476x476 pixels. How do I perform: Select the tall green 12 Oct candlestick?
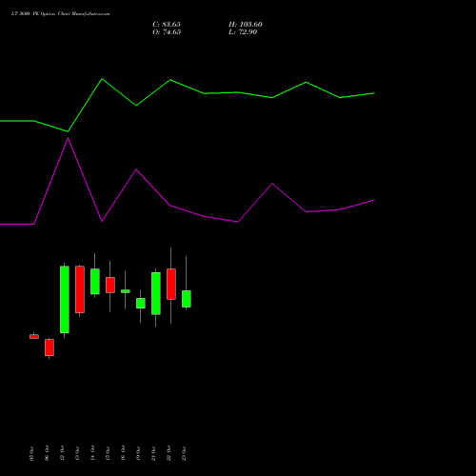[x=65, y=299]
